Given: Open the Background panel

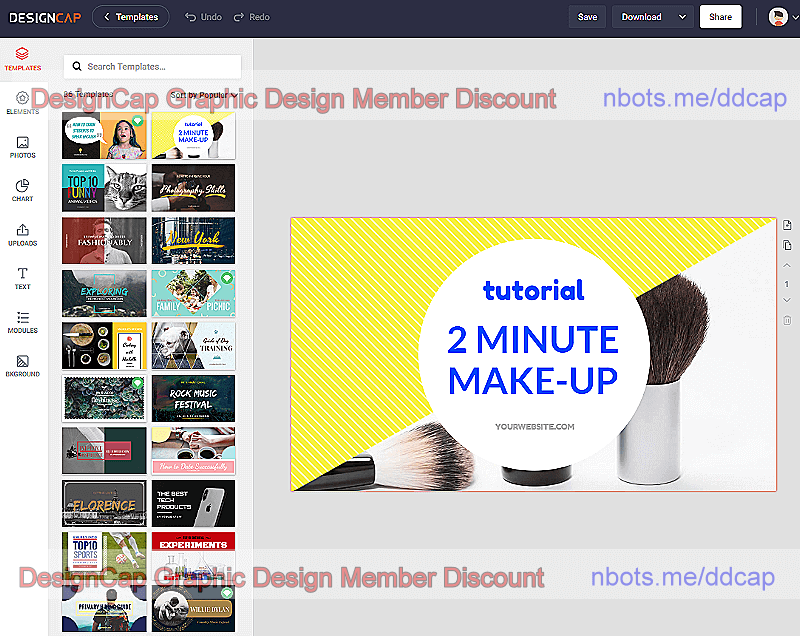Looking at the screenshot, I should (x=22, y=366).
